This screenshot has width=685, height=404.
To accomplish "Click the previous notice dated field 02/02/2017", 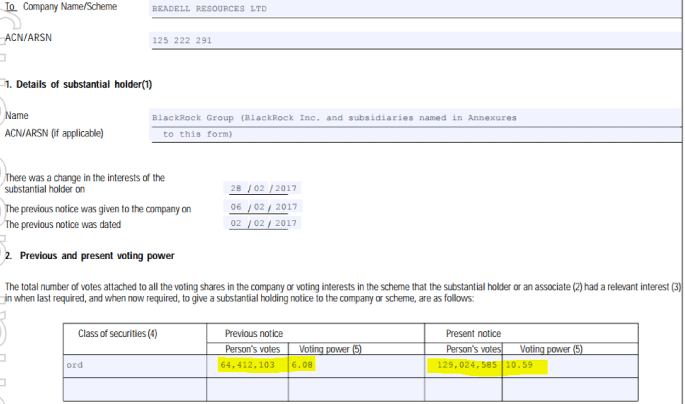I will (x=264, y=224).
